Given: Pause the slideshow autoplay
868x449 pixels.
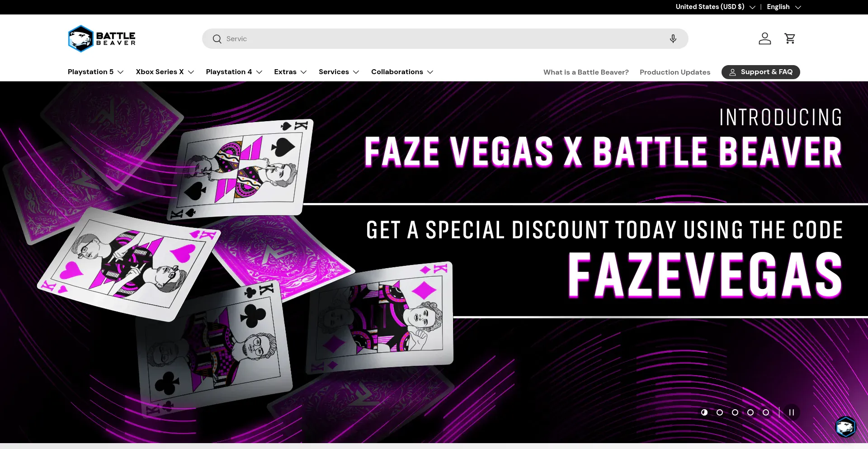Looking at the screenshot, I should [792, 412].
